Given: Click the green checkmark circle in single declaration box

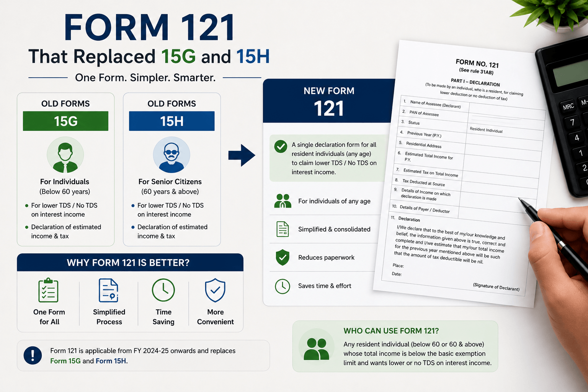Looking at the screenshot, I should pos(281,146).
